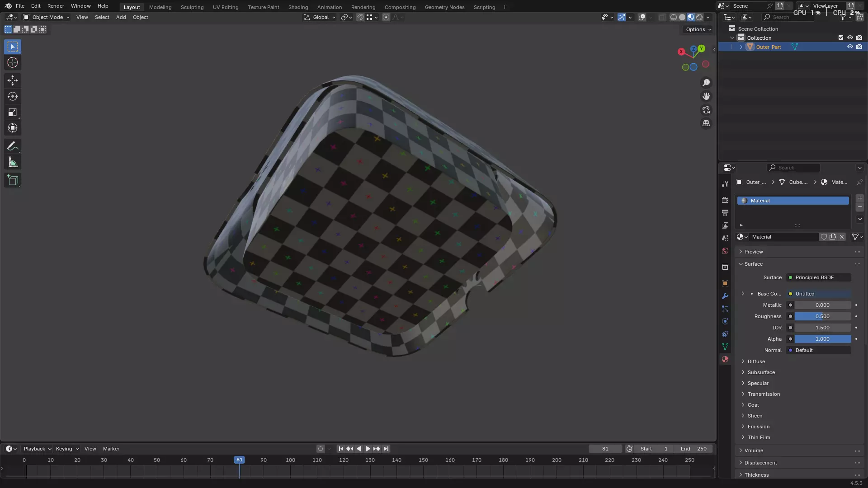Select the Add Cube tool

coord(13,180)
